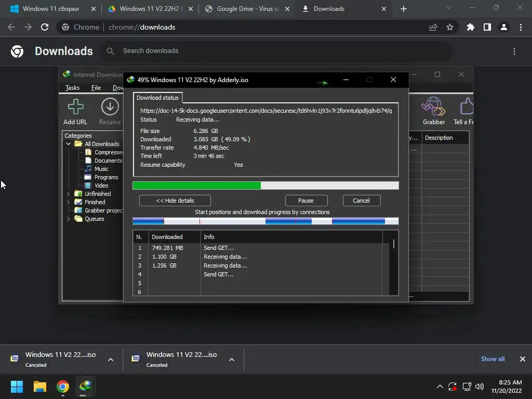Toggle the Chrome side panel icon
The height and width of the screenshot is (399, 532).
pyautogui.click(x=487, y=27)
